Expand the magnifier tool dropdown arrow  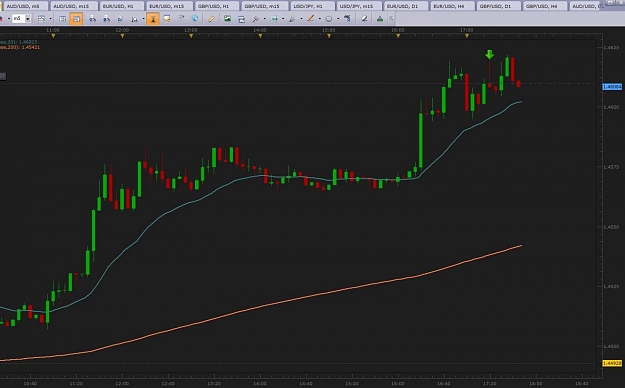tap(264, 18)
